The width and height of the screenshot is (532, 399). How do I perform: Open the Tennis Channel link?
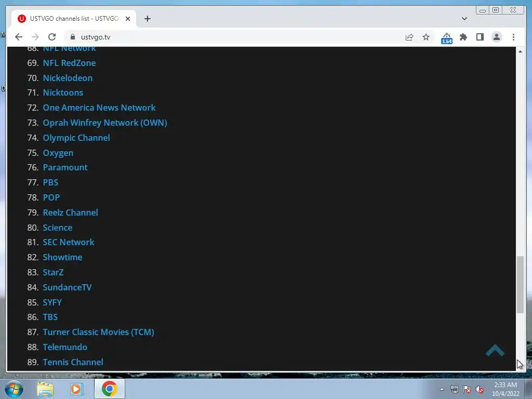click(x=73, y=362)
